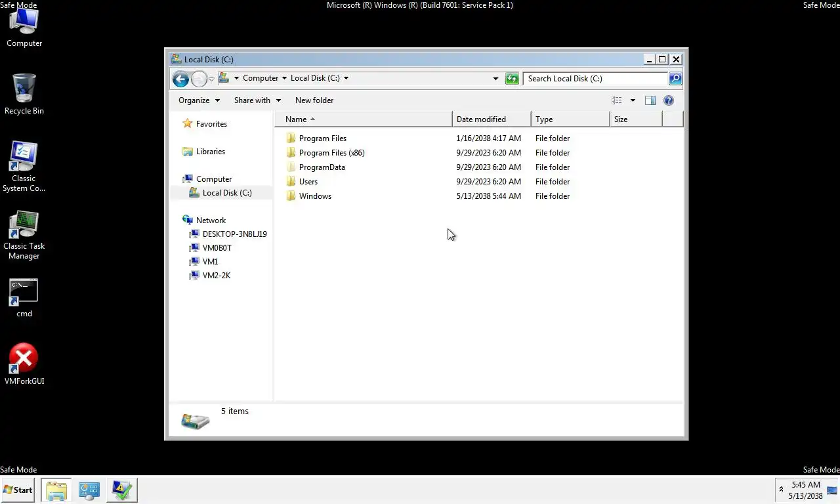Change your view icon in toolbar
Image resolution: width=840 pixels, height=504 pixels.
[x=617, y=100]
